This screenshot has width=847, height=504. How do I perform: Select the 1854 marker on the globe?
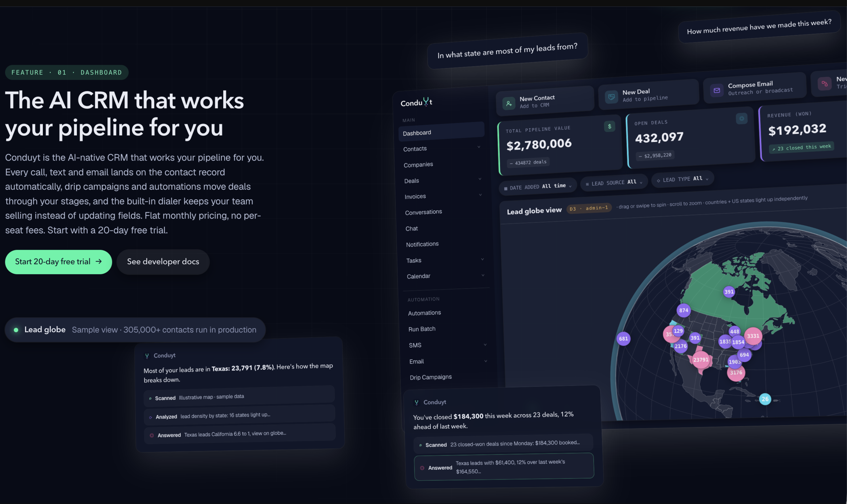(x=738, y=342)
